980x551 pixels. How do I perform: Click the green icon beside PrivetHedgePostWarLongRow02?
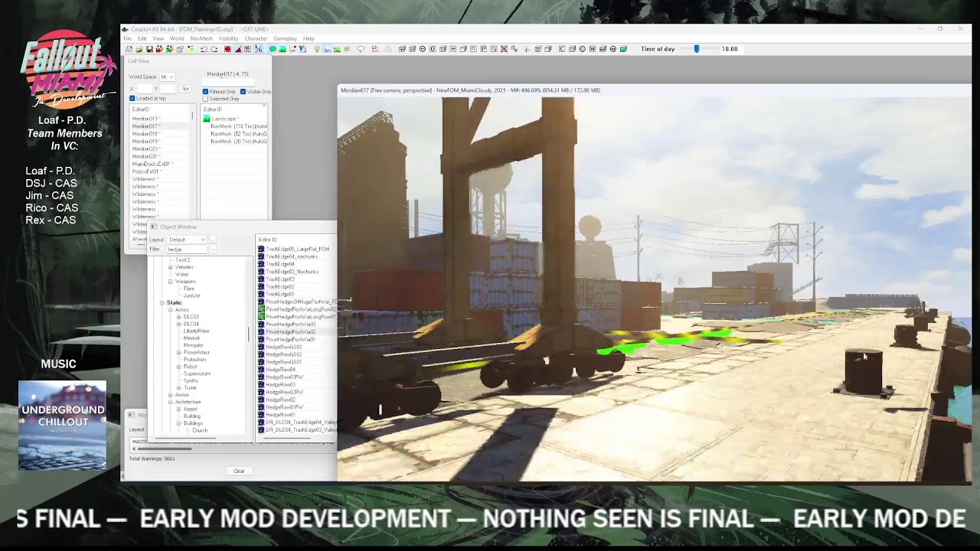[261, 309]
